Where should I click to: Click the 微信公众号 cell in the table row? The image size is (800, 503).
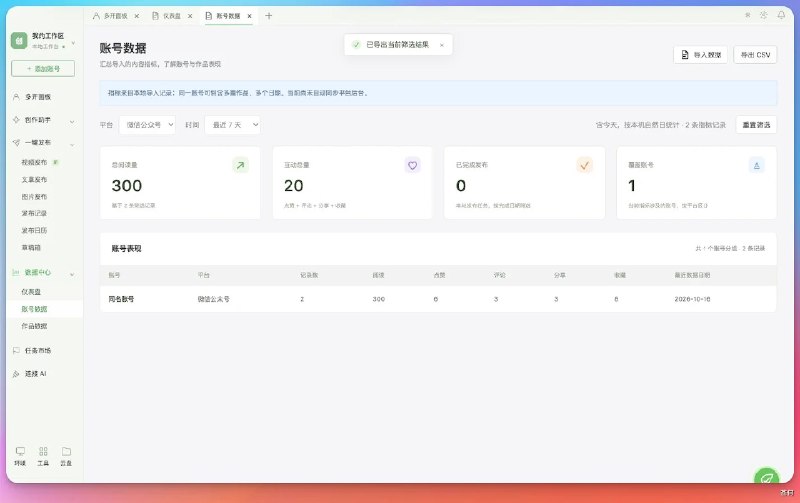(213, 299)
